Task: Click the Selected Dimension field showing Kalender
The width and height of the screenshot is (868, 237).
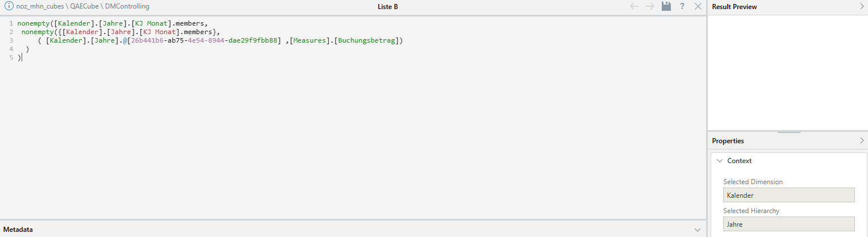Action: pyautogui.click(x=788, y=195)
